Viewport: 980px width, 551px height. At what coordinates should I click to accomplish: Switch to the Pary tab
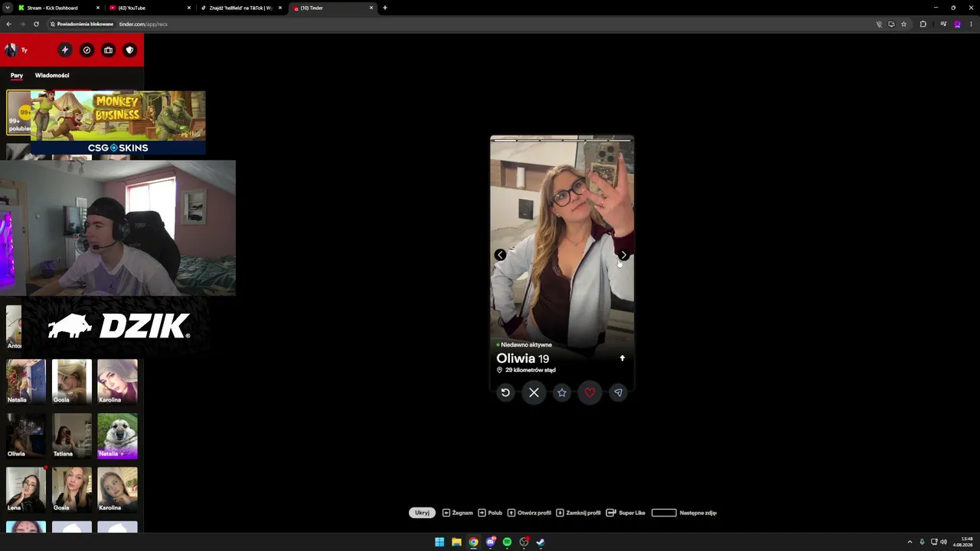[17, 75]
